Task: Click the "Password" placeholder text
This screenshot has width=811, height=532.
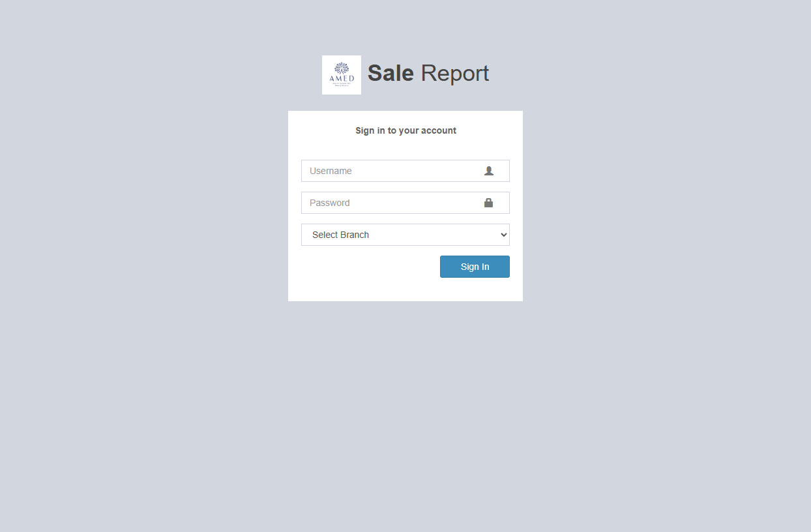Action: point(329,203)
